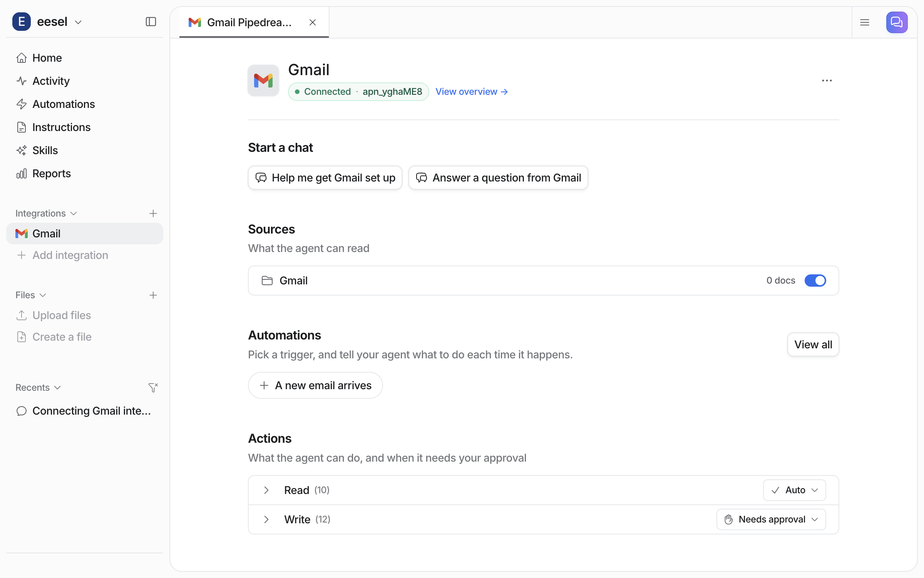This screenshot has width=924, height=578.
Task: Click View all automations button
Action: tap(813, 344)
